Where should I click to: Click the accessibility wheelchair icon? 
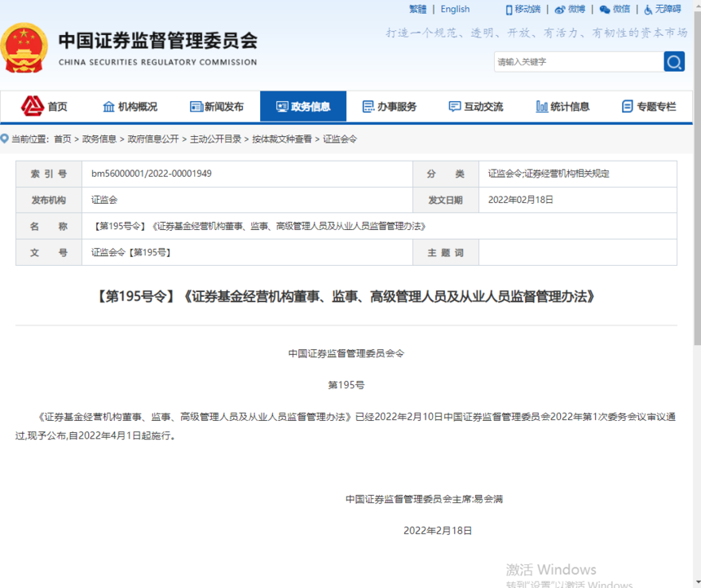click(x=648, y=10)
